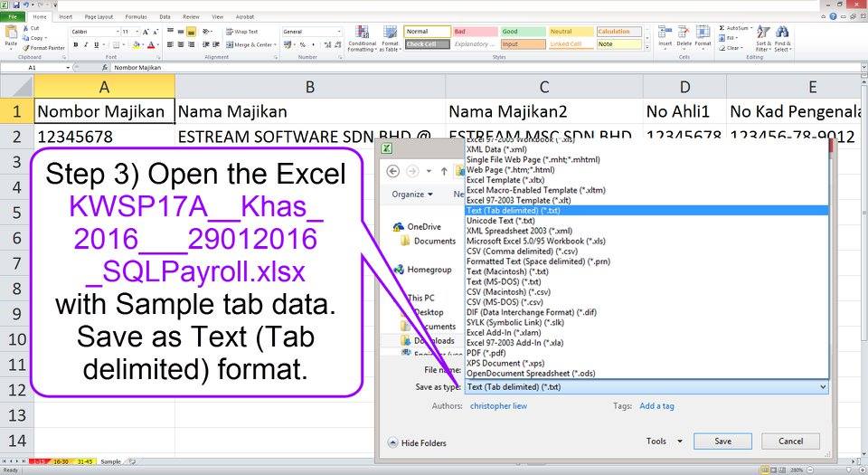
Task: Click the Increase Decimal icon
Action: click(327, 44)
